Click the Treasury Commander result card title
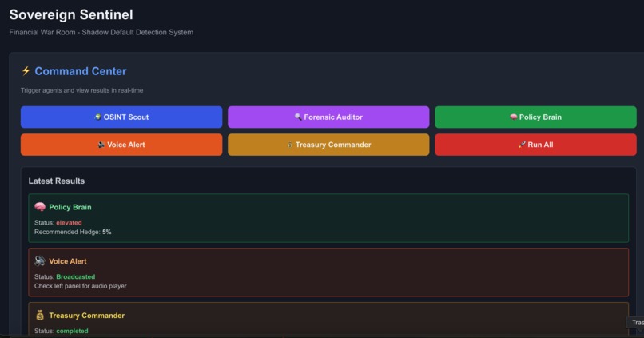Image resolution: width=644 pixels, height=338 pixels. (x=86, y=316)
